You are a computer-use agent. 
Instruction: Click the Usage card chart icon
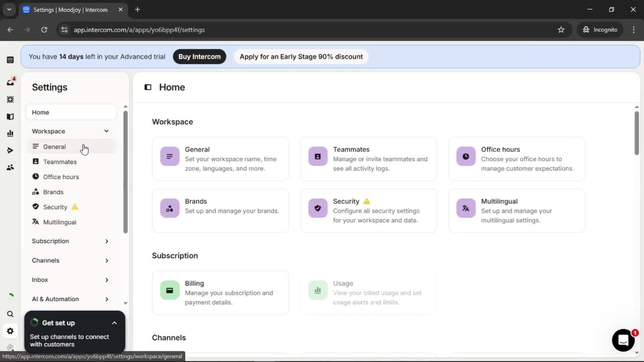(x=318, y=290)
